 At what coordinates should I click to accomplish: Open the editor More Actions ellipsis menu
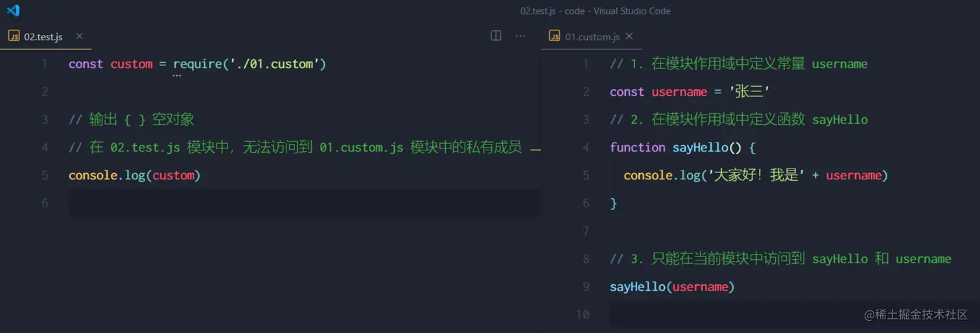coord(520,36)
